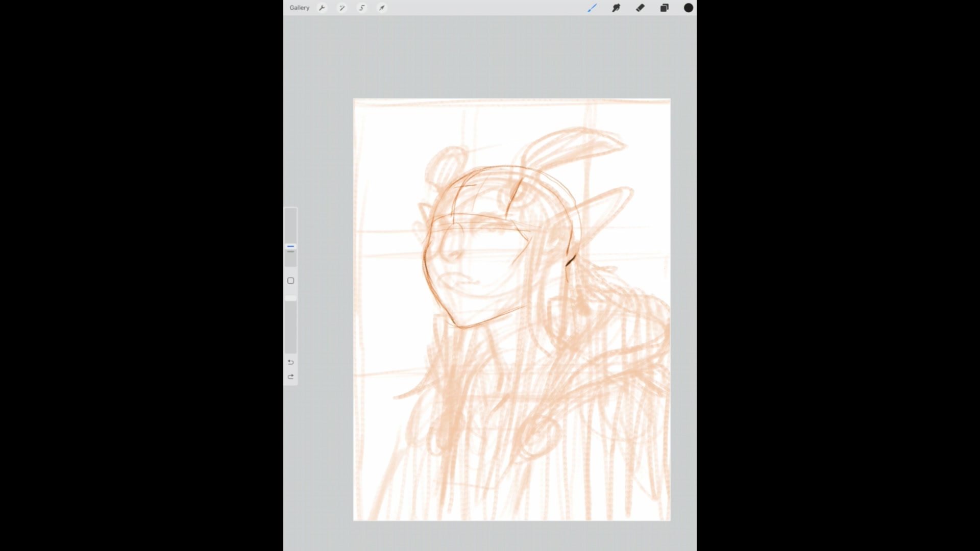
Task: Select the Smudge tool
Action: pos(616,8)
